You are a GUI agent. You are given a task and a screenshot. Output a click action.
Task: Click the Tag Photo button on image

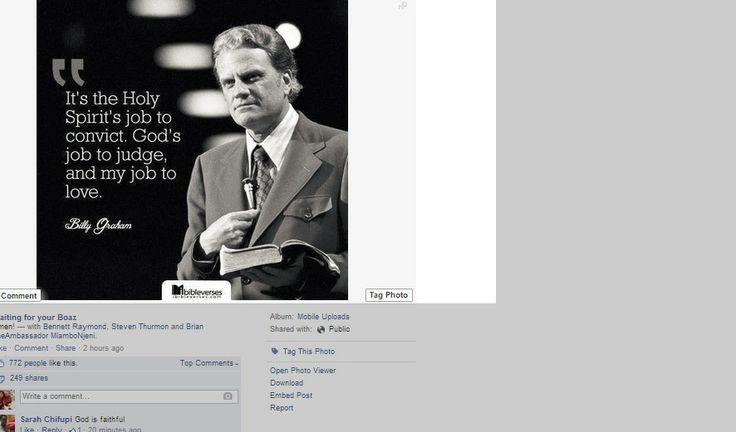389,295
